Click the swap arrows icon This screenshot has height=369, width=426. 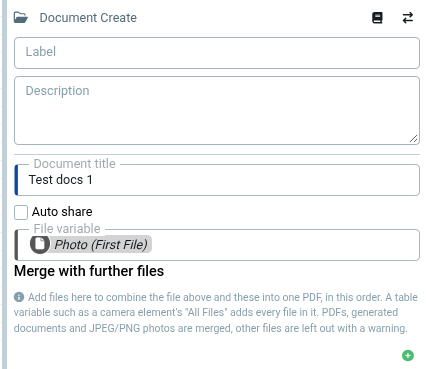tap(408, 18)
